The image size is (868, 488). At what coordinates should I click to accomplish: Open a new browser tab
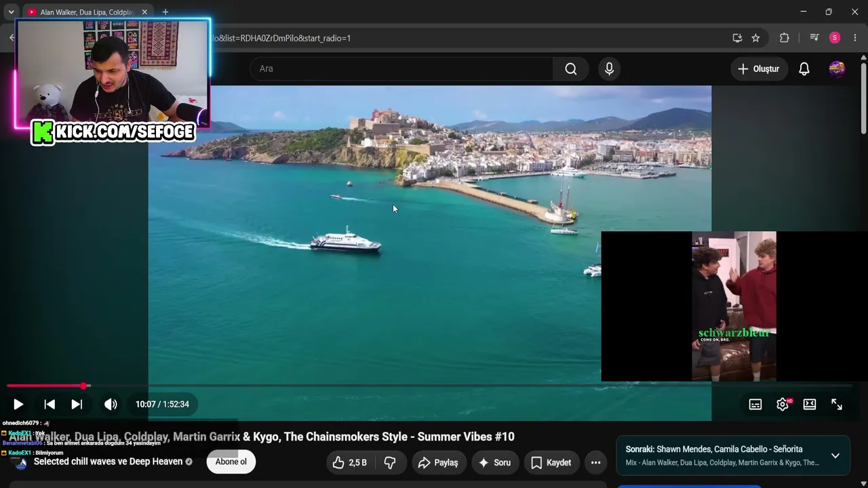165,12
